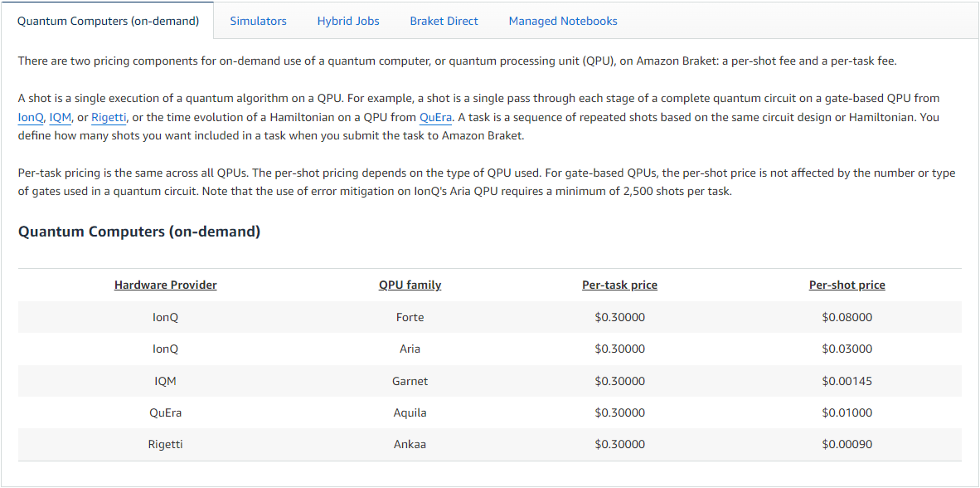
Task: Click the $0.30000 per-task price in Garnet row
Action: pos(619,381)
